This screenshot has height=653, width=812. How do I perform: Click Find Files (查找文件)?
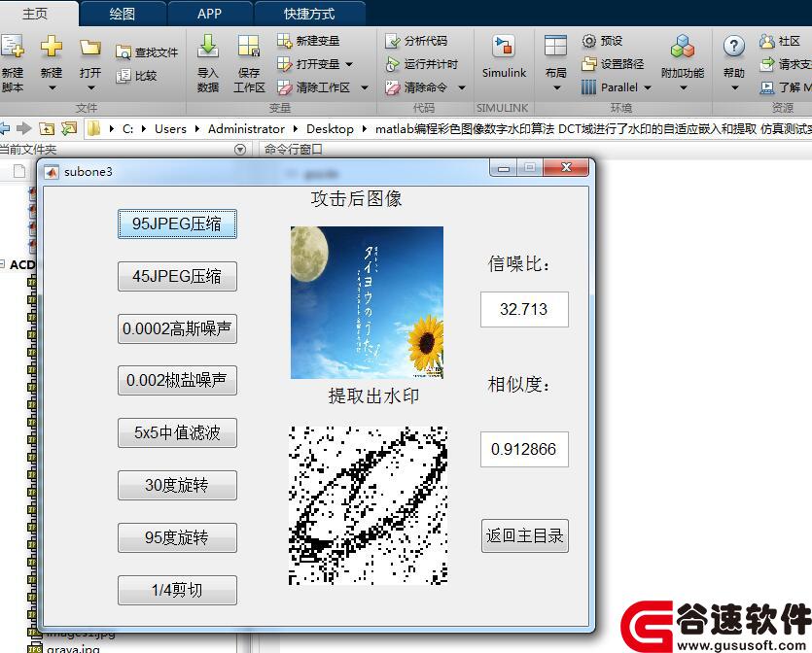coord(147,52)
